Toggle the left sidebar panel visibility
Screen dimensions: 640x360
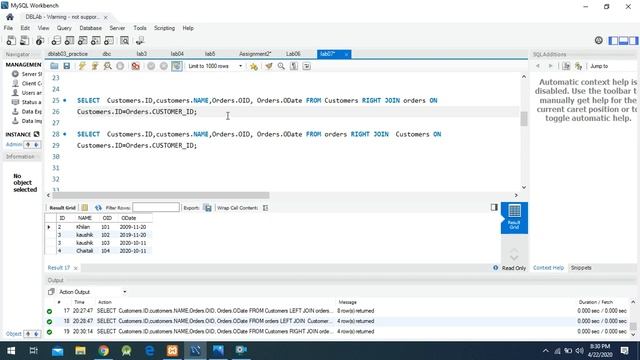[613, 40]
